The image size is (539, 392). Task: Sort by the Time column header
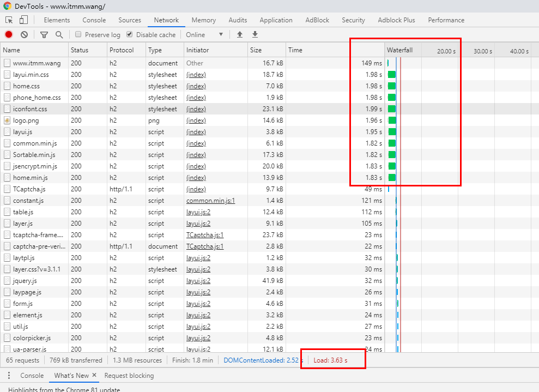pyautogui.click(x=335, y=50)
